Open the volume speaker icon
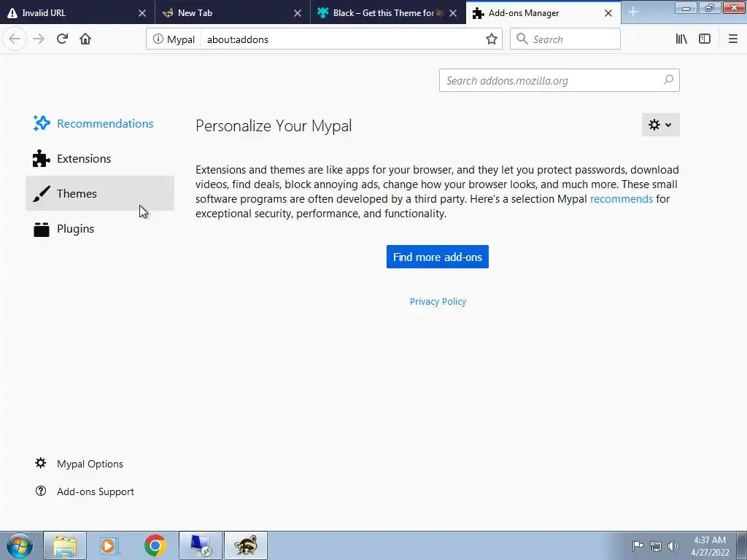The image size is (747, 560). (673, 546)
